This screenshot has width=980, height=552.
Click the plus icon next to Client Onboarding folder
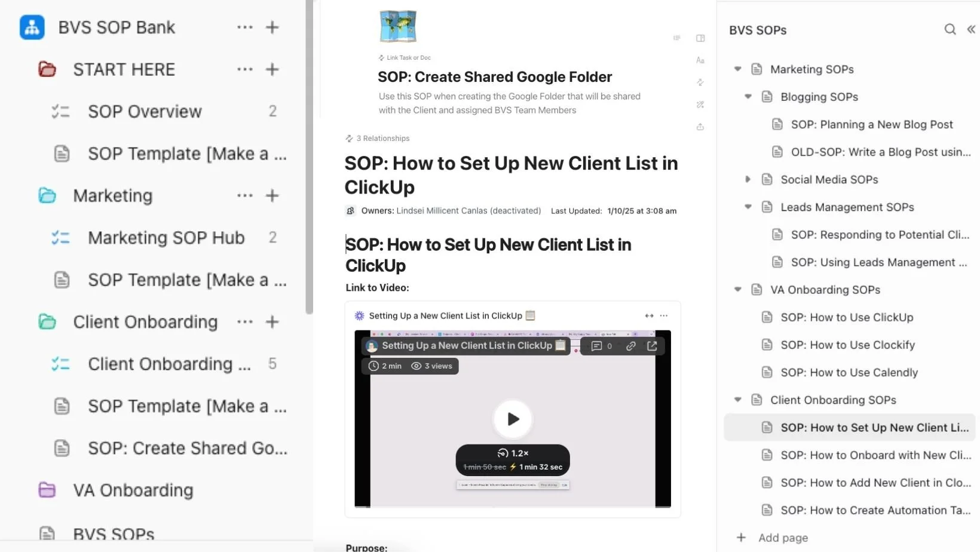pos(272,322)
